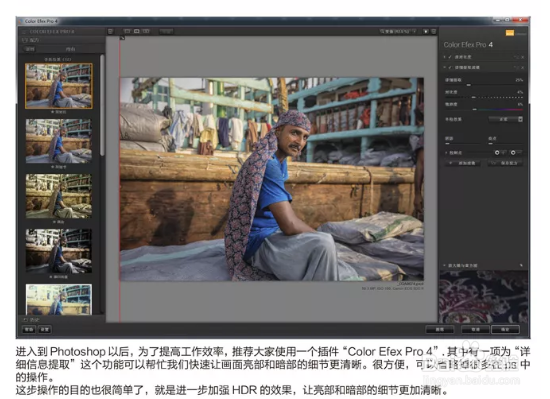Click the background color lightbulb icon

click(x=426, y=32)
